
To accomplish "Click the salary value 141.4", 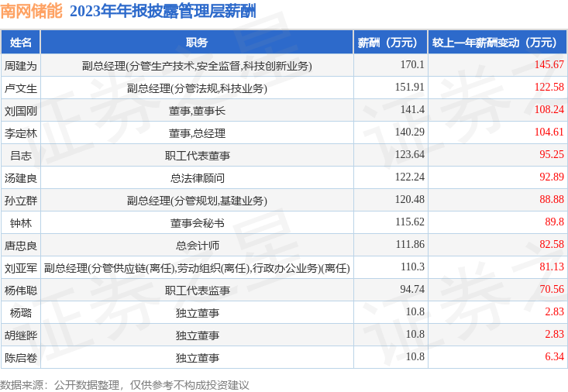I will pos(412,109).
